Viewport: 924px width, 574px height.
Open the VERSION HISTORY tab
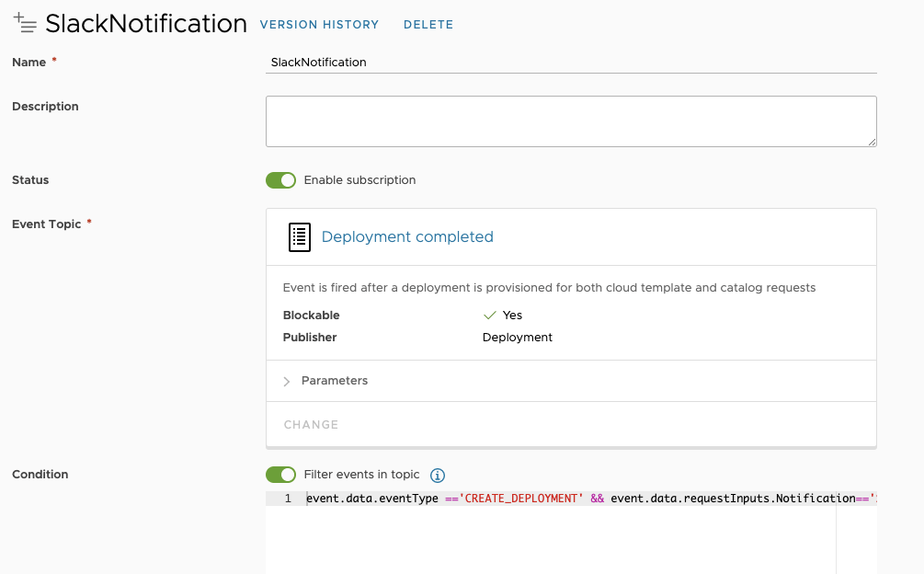(x=319, y=25)
